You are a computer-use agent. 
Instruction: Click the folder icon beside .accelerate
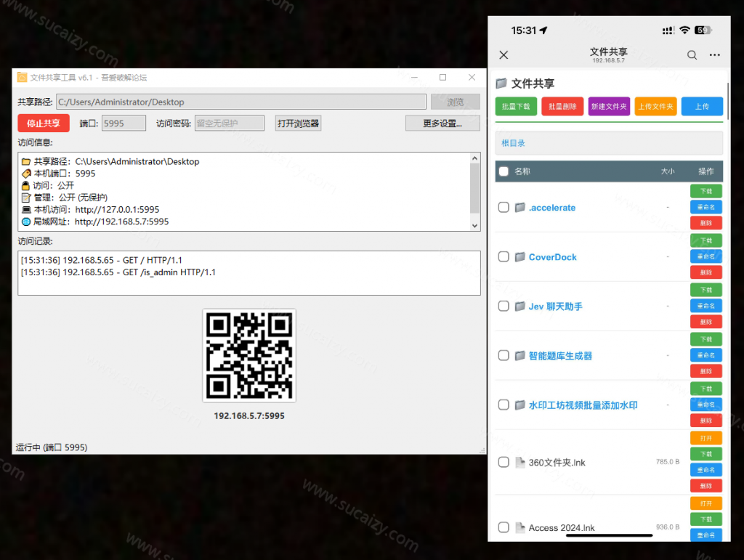pos(520,207)
